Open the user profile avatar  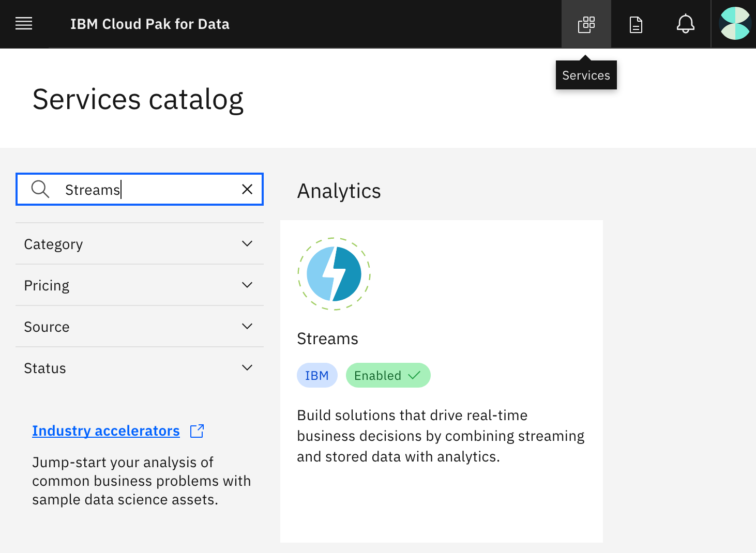[x=734, y=24]
